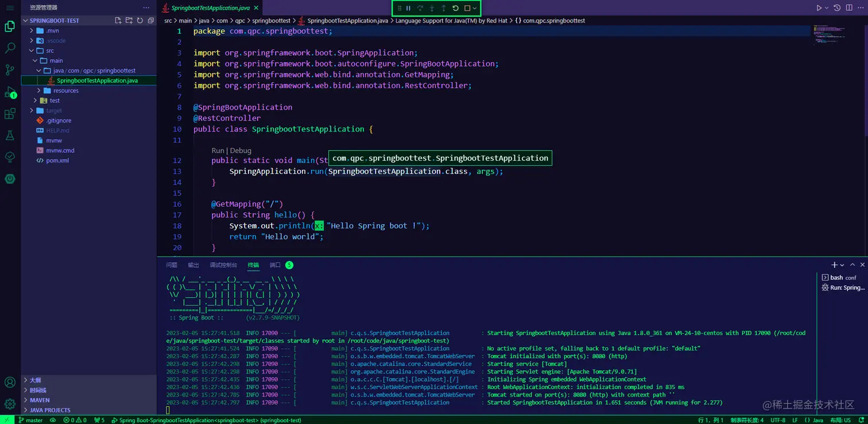Open the Search view in activity bar
868x424 pixels.
[x=10, y=48]
